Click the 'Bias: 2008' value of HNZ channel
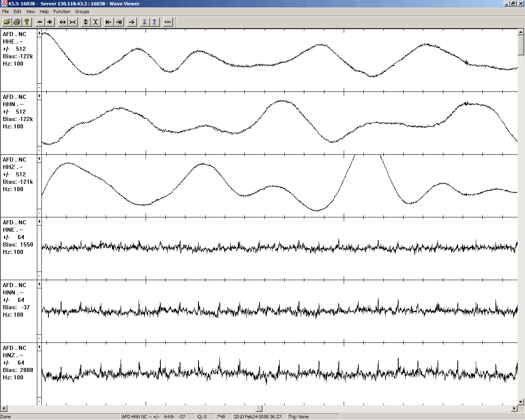This screenshot has height=420, width=525. tap(18, 370)
